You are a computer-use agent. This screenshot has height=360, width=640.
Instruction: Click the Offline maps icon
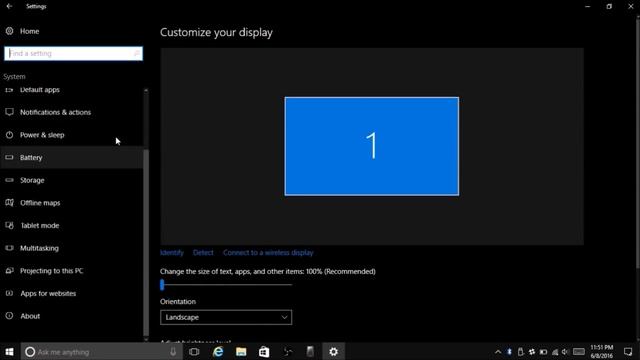pyautogui.click(x=9, y=202)
